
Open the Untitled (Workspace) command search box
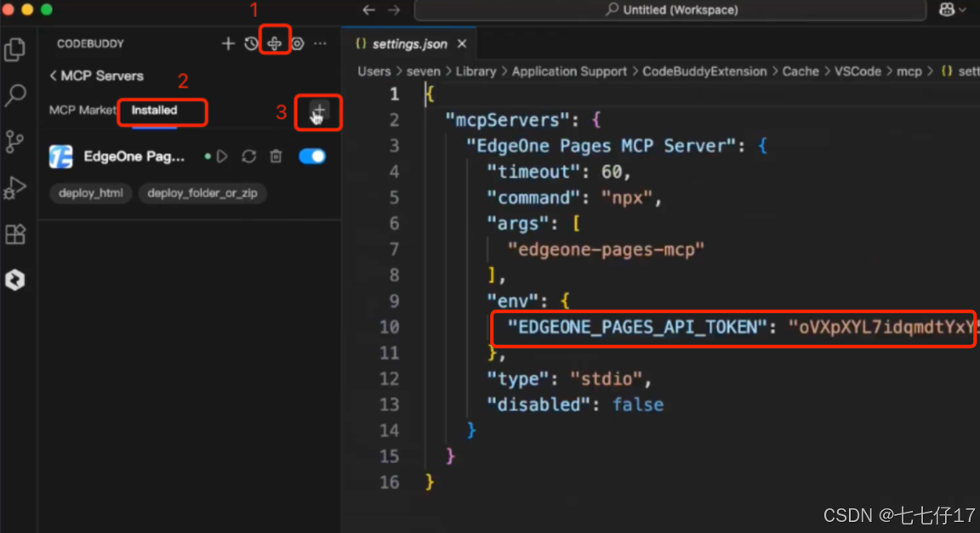pos(670,10)
